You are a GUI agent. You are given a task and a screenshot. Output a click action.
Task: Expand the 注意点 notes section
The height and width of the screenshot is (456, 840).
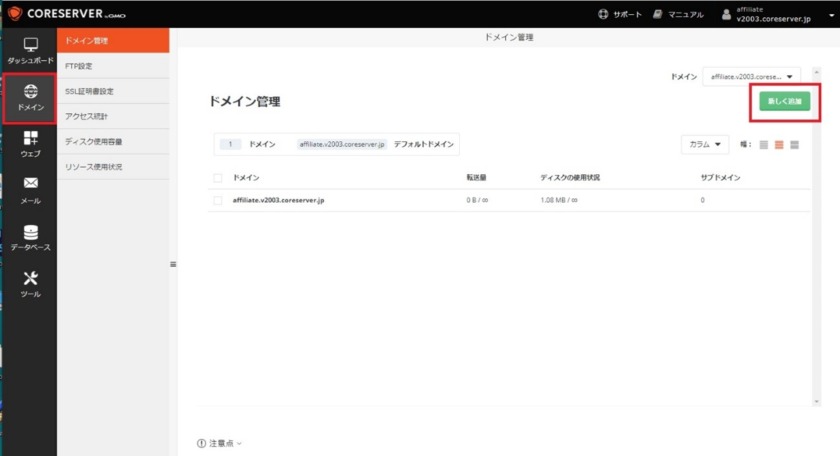coord(221,443)
